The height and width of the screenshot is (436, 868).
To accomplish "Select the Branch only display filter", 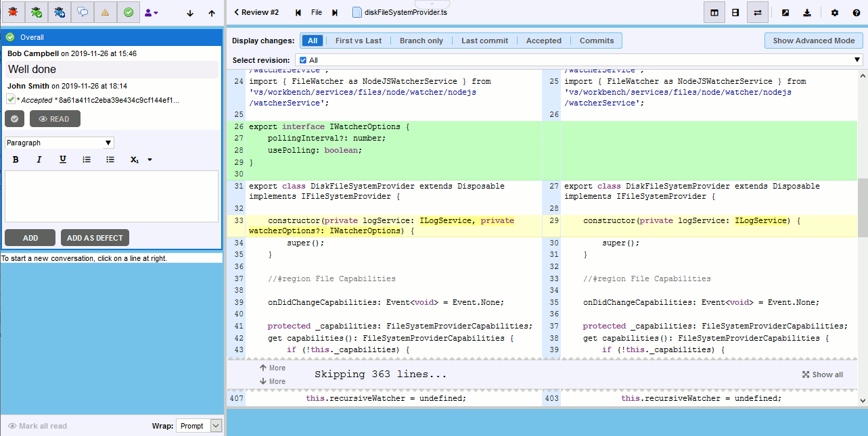I will (421, 40).
